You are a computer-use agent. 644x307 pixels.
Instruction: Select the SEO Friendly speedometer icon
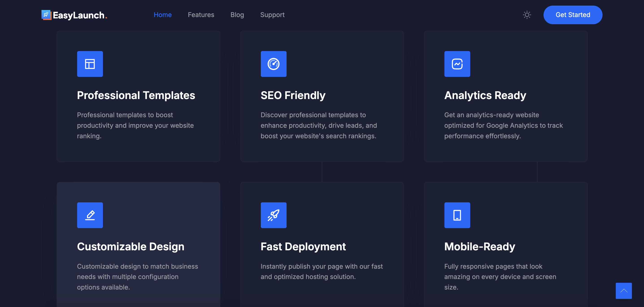click(x=274, y=64)
